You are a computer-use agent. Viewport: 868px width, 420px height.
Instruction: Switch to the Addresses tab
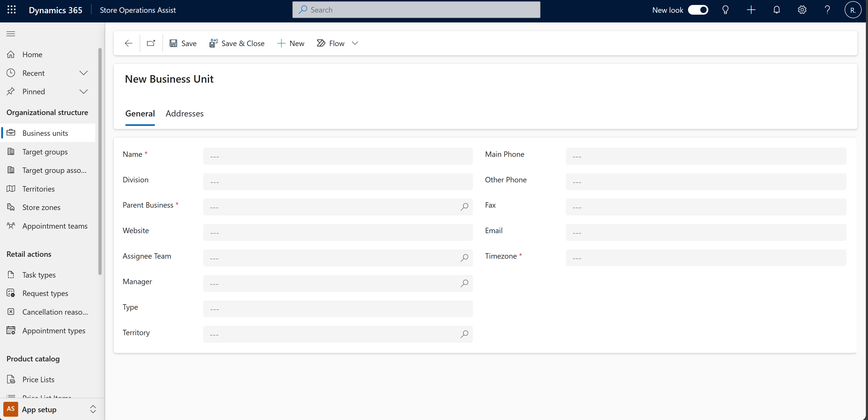click(184, 113)
